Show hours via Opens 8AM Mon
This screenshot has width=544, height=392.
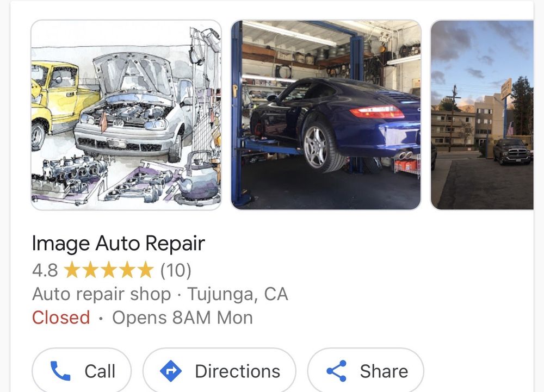click(182, 318)
